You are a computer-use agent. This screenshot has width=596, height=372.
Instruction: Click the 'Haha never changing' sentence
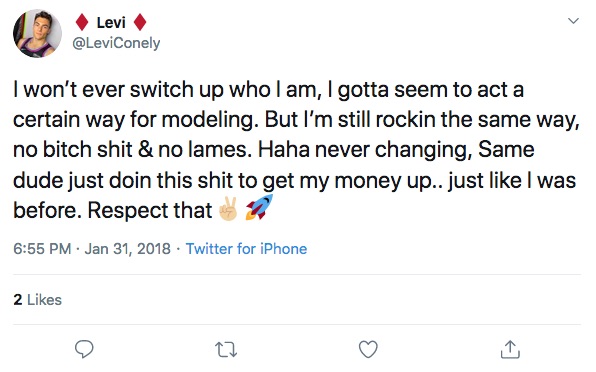pyautogui.click(x=363, y=150)
